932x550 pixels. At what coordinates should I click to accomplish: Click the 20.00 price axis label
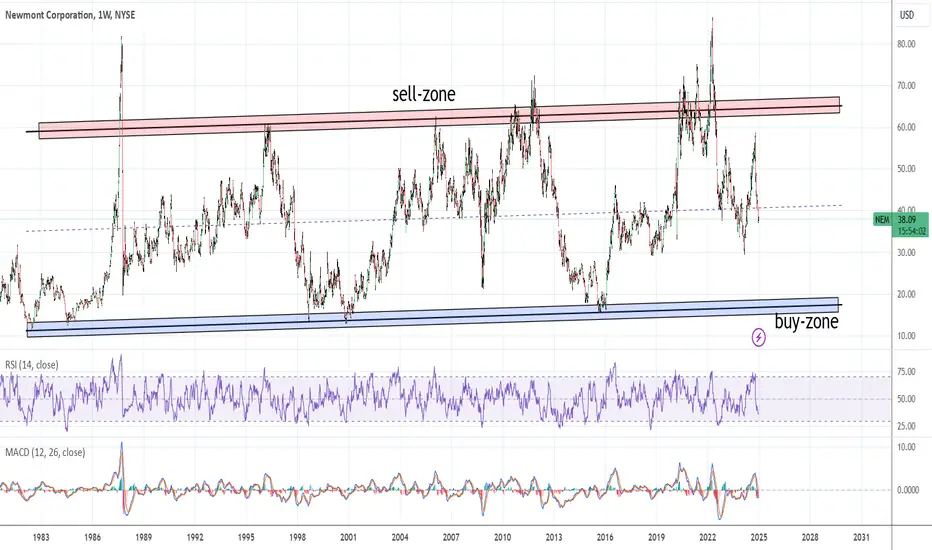coord(906,294)
